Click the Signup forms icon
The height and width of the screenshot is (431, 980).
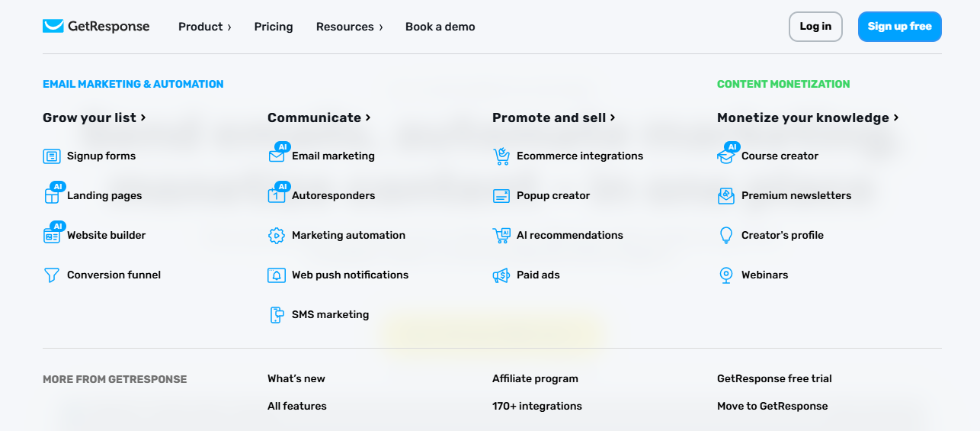[x=52, y=156]
